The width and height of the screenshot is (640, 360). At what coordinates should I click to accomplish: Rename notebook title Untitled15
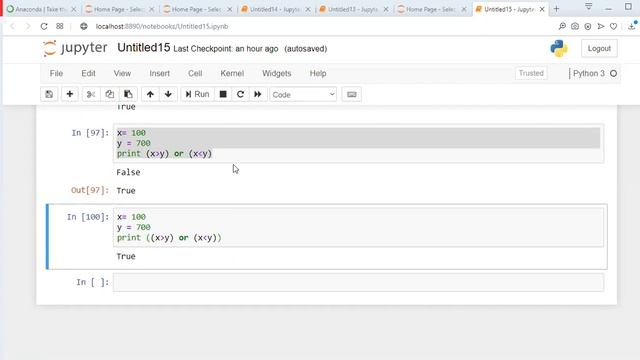143,48
